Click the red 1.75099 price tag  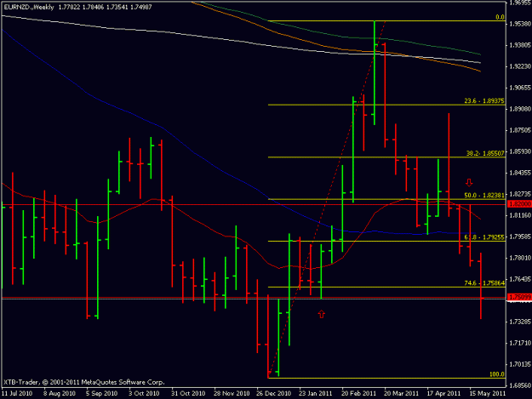coord(519,297)
